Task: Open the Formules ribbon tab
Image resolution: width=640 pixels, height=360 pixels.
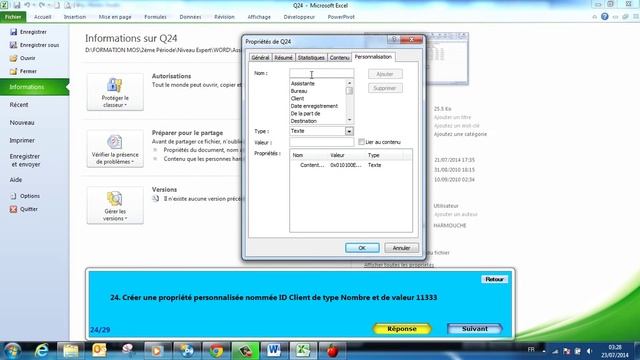Action: 155,17
